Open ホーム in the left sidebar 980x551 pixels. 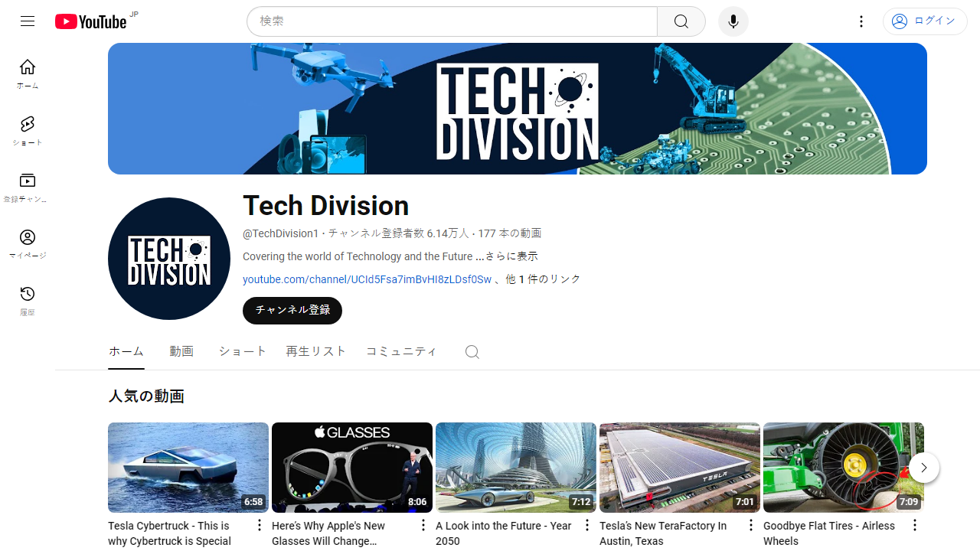28,74
